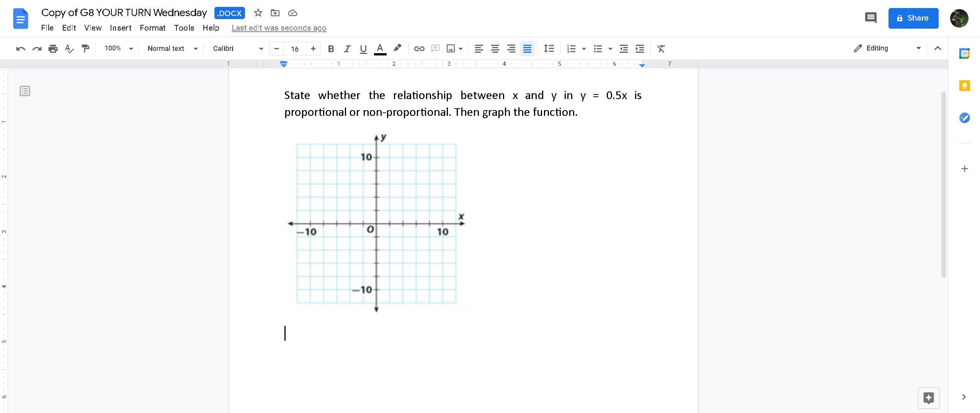Open the Format menu
This screenshot has height=413, width=980.
[152, 28]
